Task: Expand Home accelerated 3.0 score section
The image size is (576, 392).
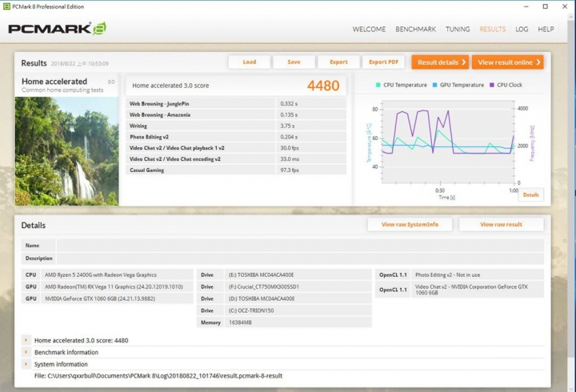Action: pos(26,340)
